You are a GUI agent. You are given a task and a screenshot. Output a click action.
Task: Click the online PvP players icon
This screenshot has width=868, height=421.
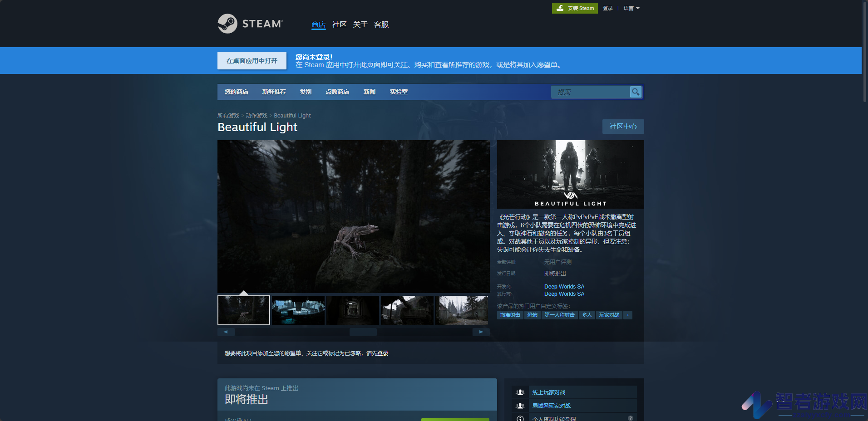pos(520,392)
